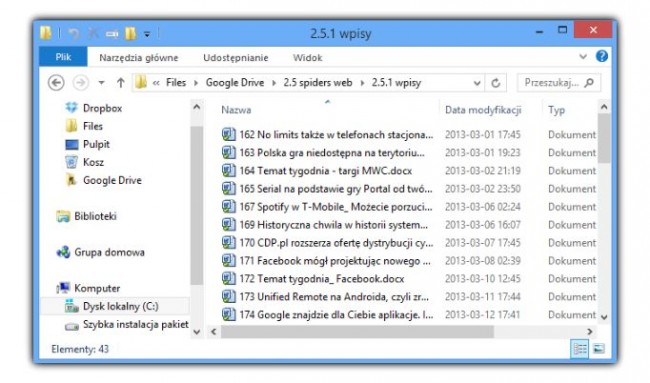This screenshot has width=650, height=383.
Task: Switch to large icons view in status bar
Action: [599, 349]
